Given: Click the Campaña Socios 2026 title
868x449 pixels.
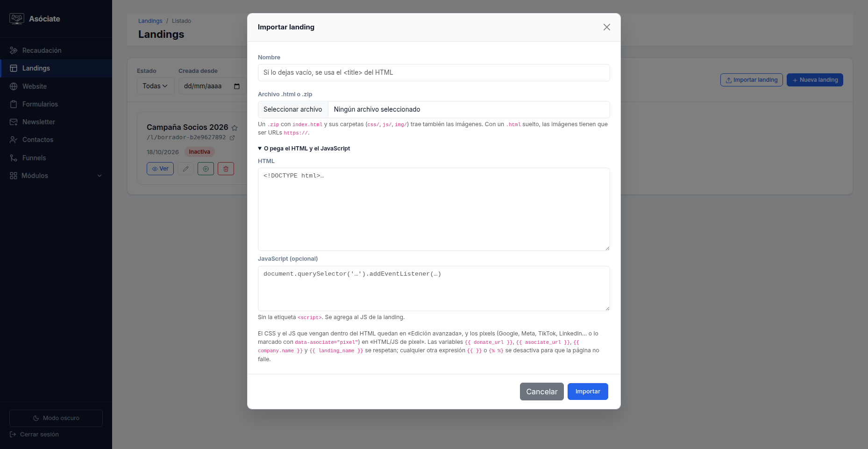Looking at the screenshot, I should 187,127.
